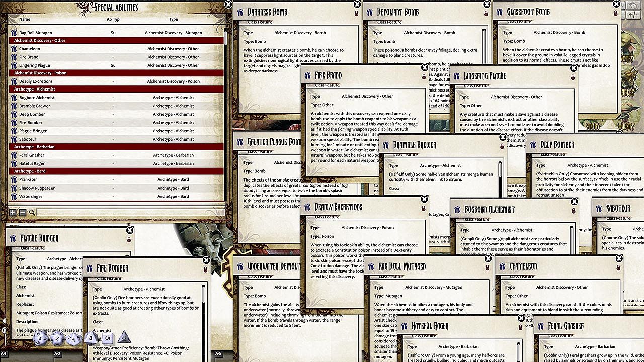Click the Saboteur card link icon
The height and width of the screenshot is (362, 644).
[x=599, y=209]
